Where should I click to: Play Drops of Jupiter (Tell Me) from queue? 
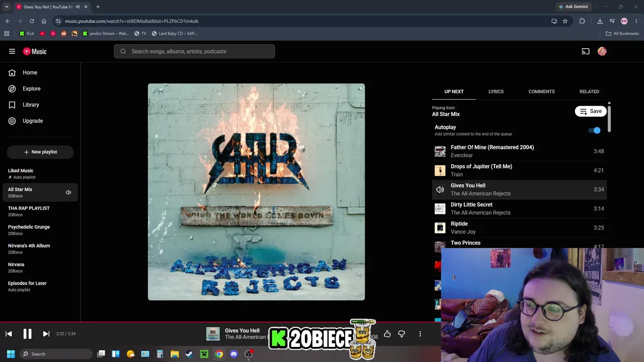point(519,170)
